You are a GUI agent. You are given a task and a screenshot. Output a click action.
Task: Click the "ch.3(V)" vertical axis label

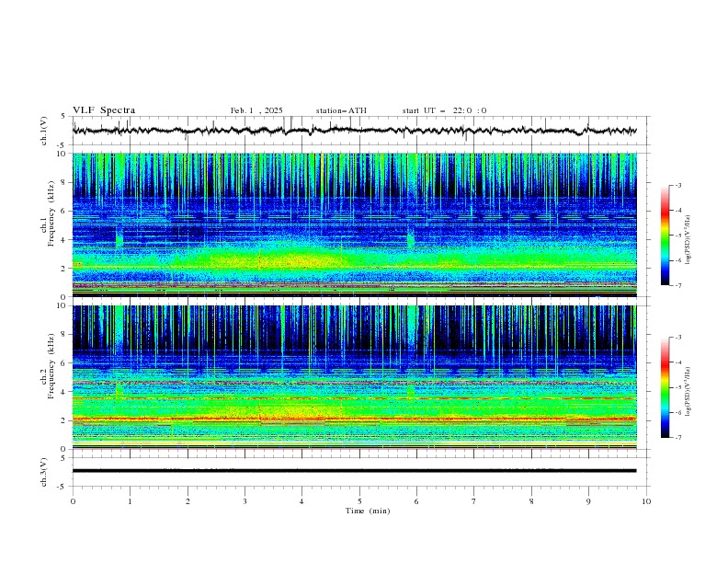(44, 472)
